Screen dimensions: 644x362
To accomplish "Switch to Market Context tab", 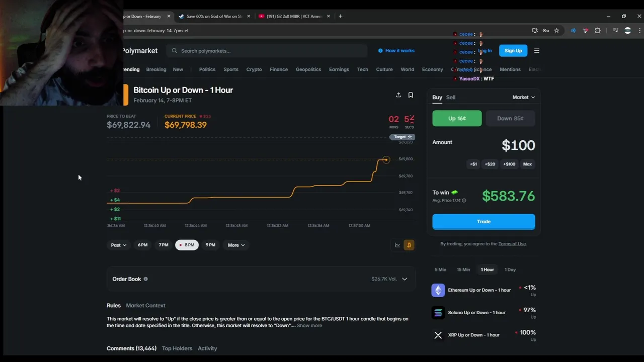I will click(145, 305).
